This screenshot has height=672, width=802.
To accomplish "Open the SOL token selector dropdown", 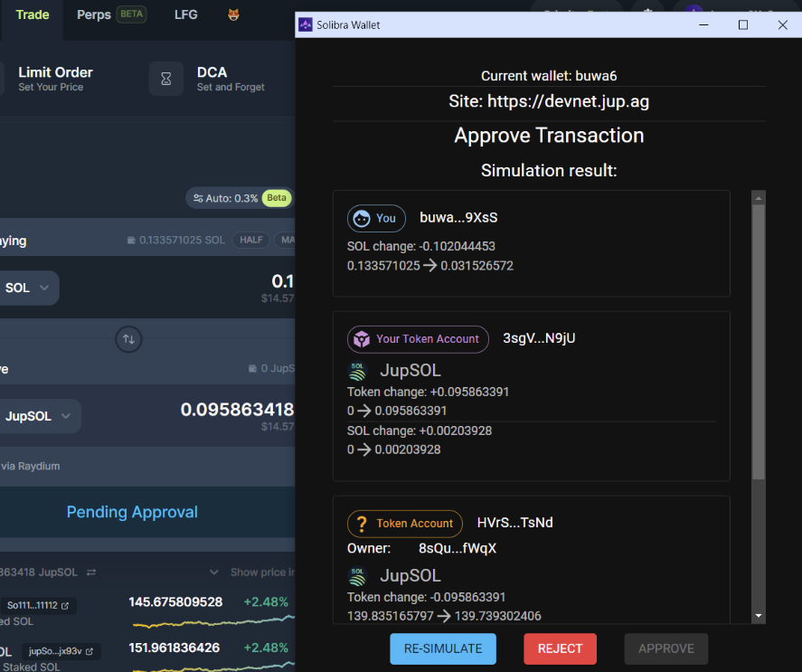I will 27,289.
